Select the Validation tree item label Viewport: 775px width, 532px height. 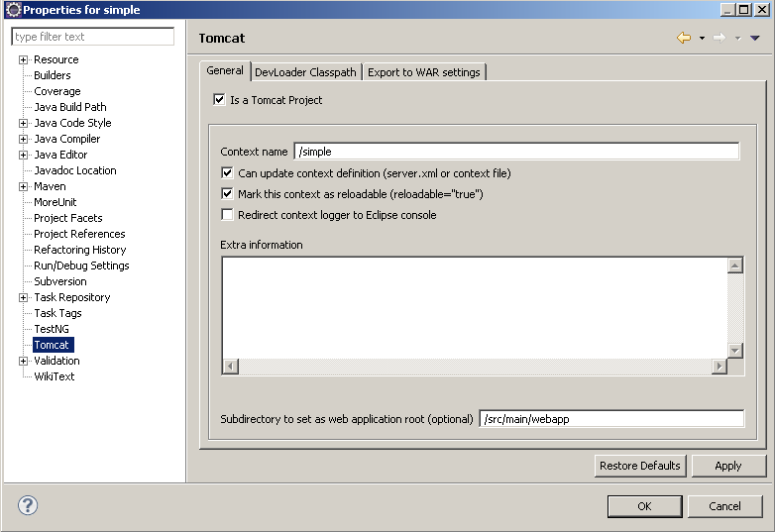pos(56,361)
